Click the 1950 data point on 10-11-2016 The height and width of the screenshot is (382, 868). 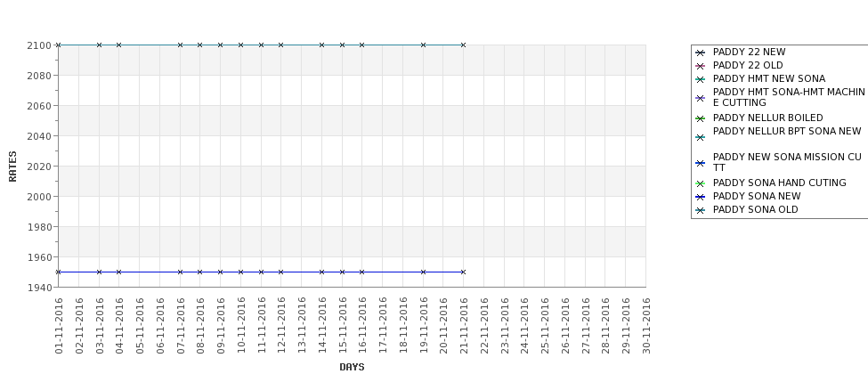(240, 272)
